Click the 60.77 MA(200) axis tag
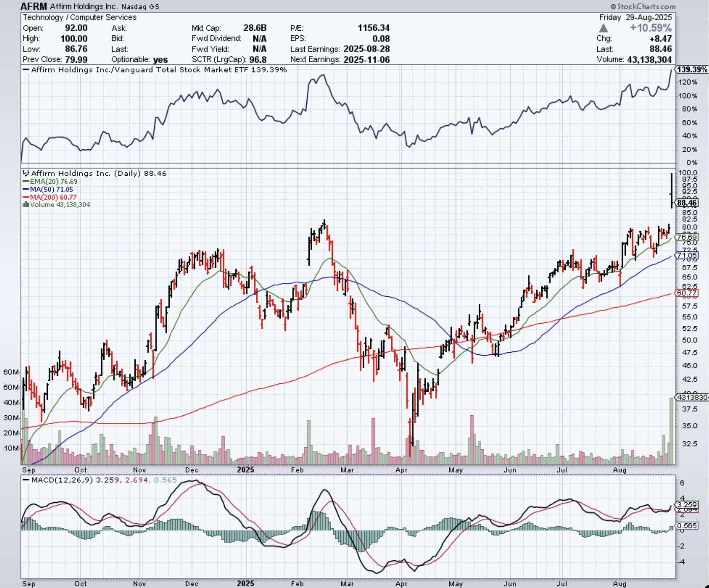This screenshot has height=588, width=709. [686, 293]
